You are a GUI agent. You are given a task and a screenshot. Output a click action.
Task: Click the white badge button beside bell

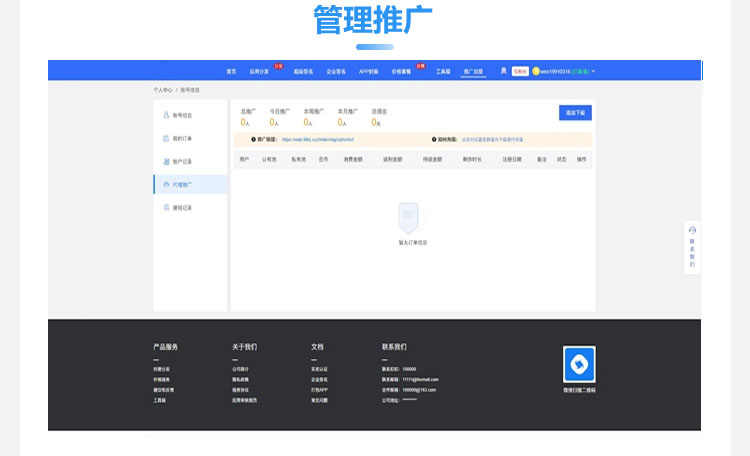click(520, 71)
